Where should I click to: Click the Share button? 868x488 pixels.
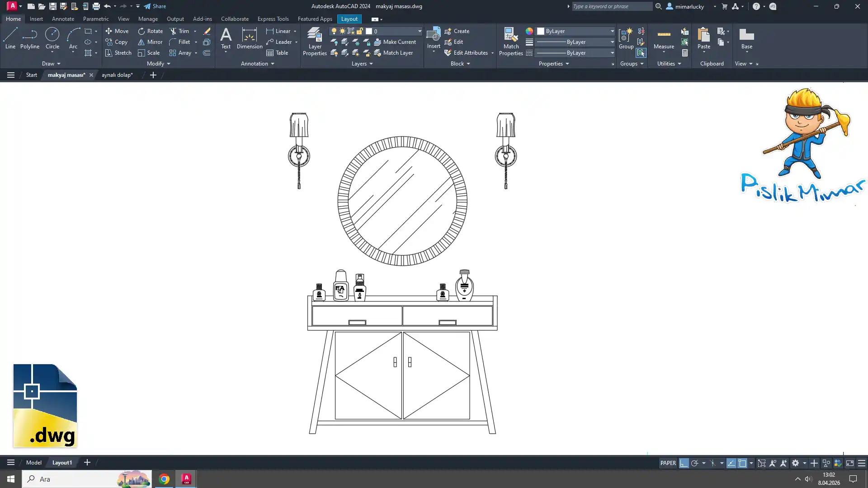click(155, 6)
